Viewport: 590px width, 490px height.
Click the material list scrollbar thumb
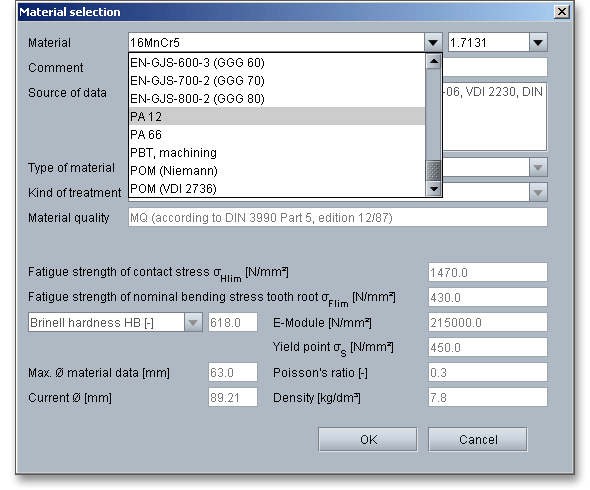click(x=433, y=170)
